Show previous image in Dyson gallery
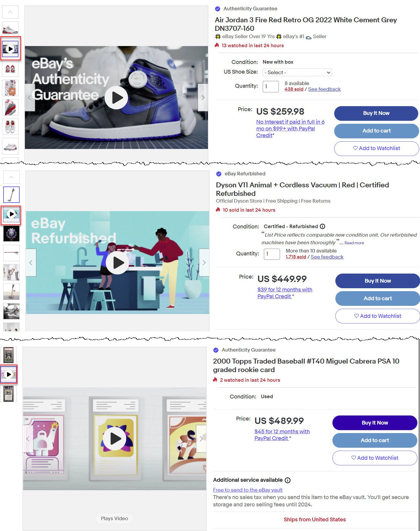The height and width of the screenshot is (531, 420). [31, 263]
